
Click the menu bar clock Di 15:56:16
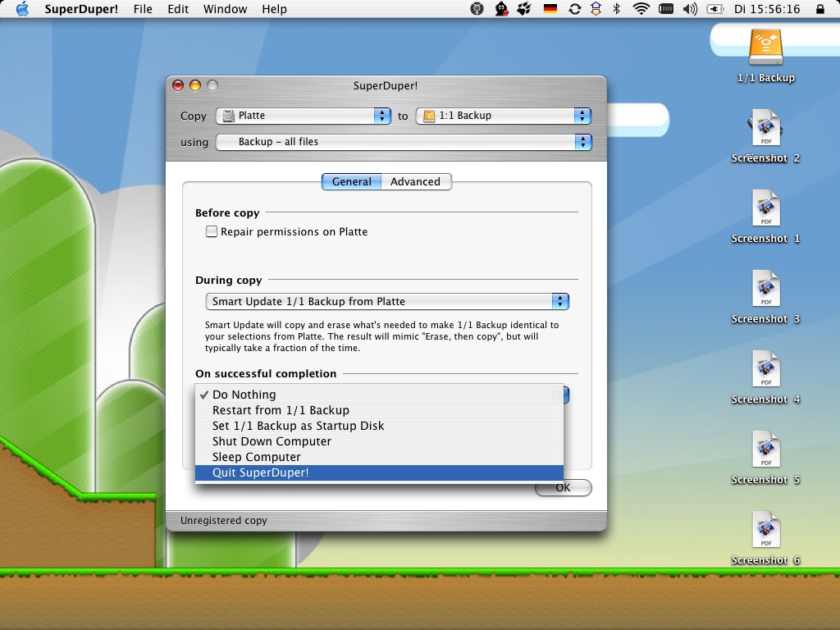767,9
